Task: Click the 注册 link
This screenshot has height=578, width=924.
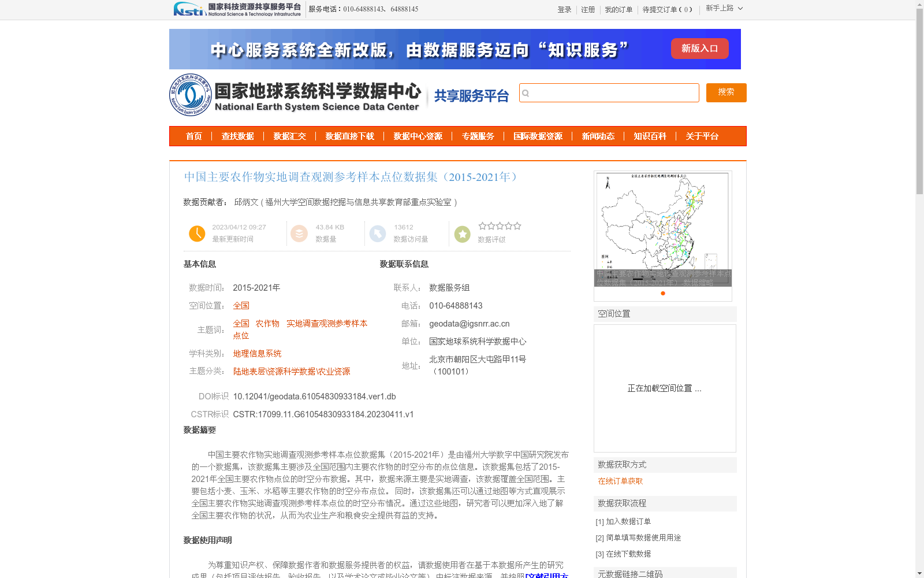Action: [x=588, y=10]
